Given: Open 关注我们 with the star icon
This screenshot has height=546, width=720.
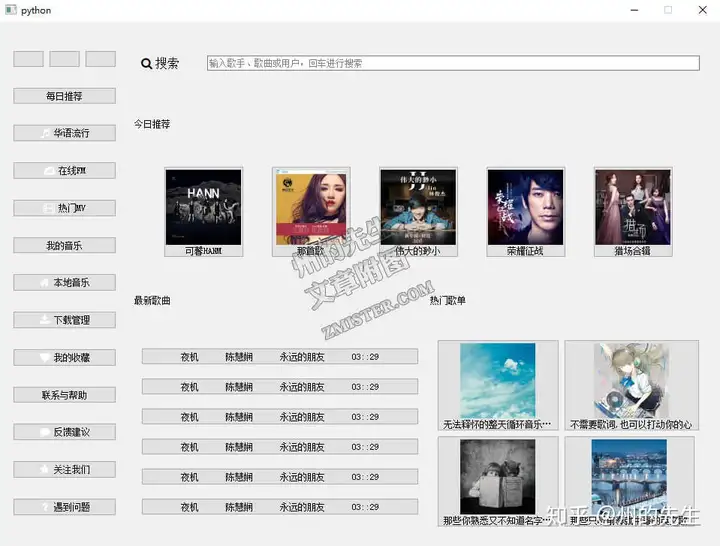Looking at the screenshot, I should (x=64, y=469).
